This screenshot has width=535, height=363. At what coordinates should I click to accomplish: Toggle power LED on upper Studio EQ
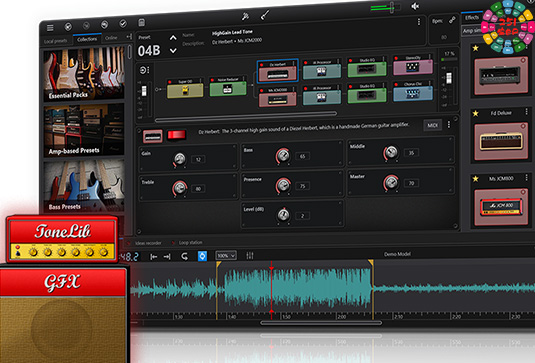tap(351, 61)
